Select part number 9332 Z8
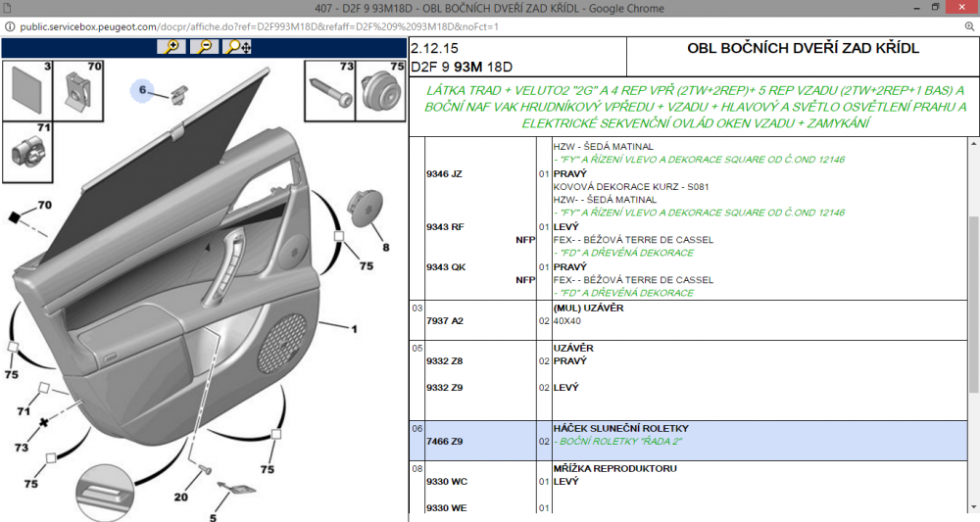This screenshot has width=980, height=522. (x=444, y=361)
